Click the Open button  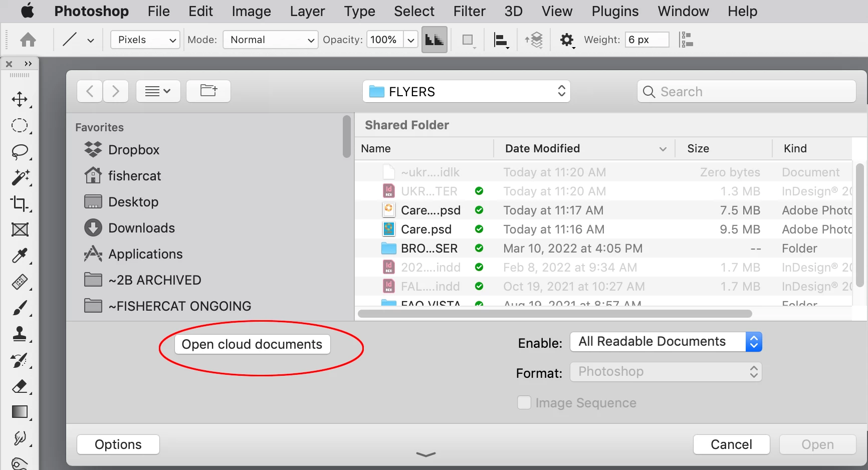point(817,444)
